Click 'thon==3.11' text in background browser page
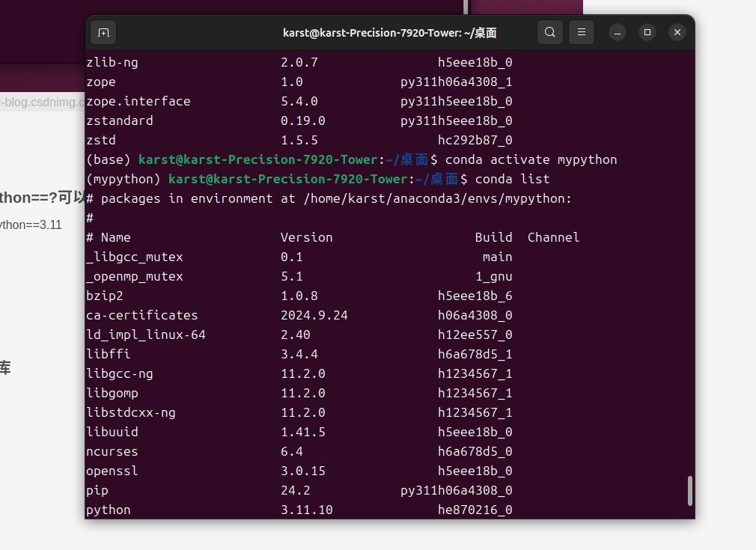Screen dimensions: 756x550 click(x=31, y=225)
